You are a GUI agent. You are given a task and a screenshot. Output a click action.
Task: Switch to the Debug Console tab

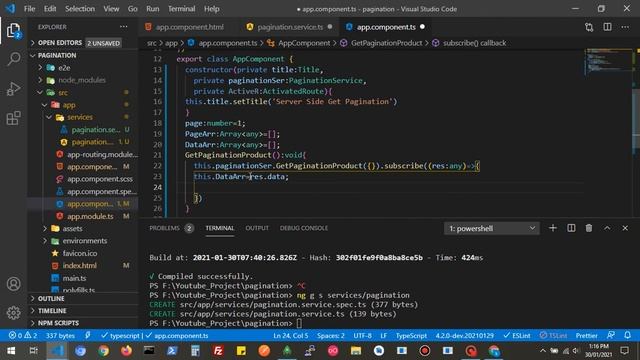click(304, 228)
